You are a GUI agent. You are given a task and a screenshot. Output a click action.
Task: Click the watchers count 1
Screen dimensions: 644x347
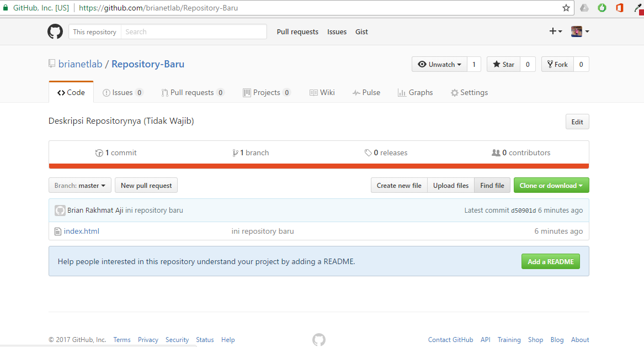click(x=474, y=64)
